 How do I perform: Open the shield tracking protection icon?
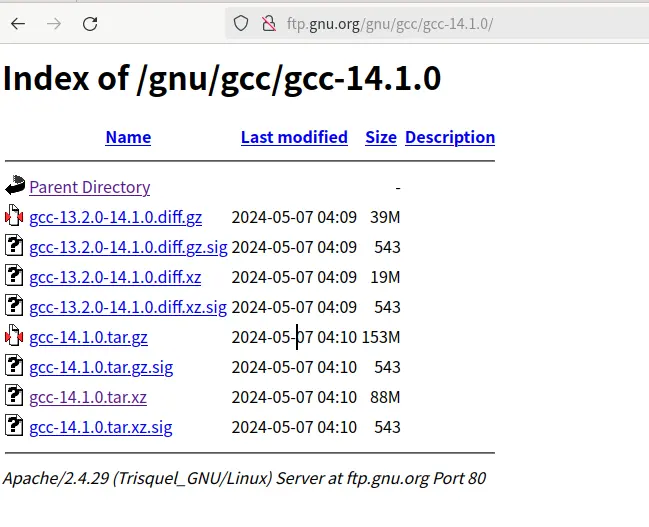coord(241,24)
